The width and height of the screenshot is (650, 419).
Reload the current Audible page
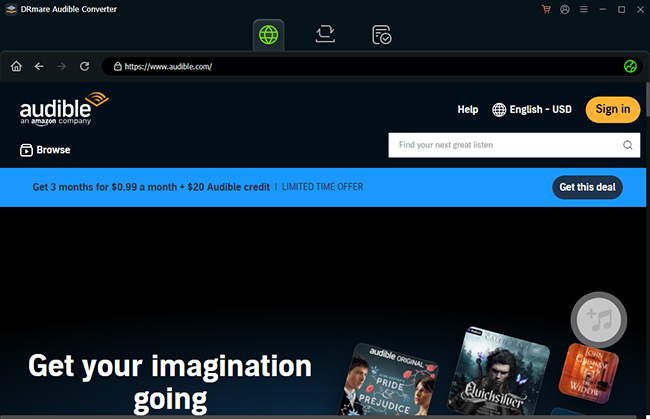(85, 67)
